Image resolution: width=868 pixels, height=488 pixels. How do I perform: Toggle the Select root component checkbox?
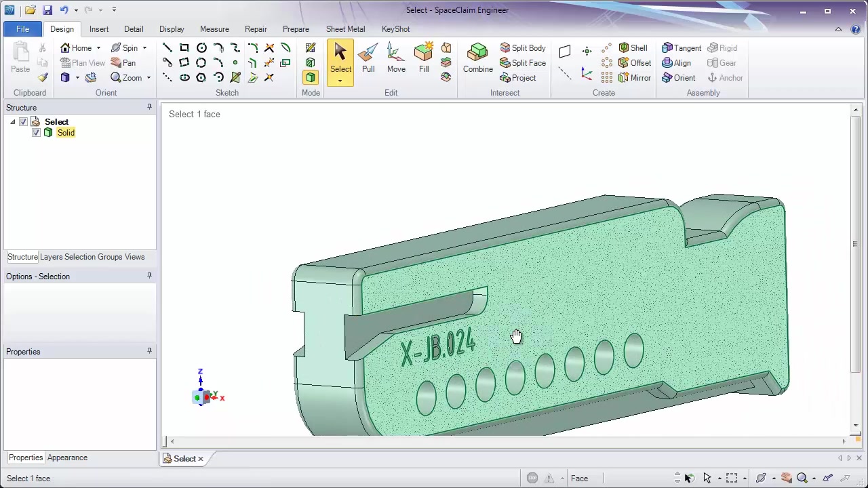(x=23, y=122)
